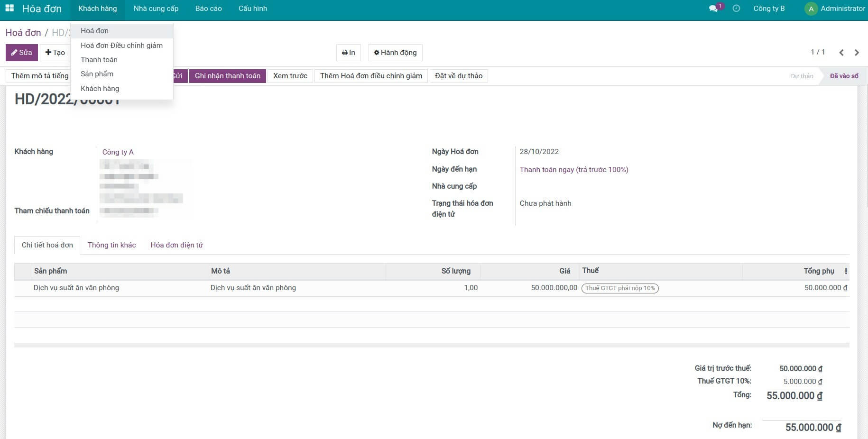Click the In print button
The width and height of the screenshot is (868, 439).
click(x=349, y=53)
